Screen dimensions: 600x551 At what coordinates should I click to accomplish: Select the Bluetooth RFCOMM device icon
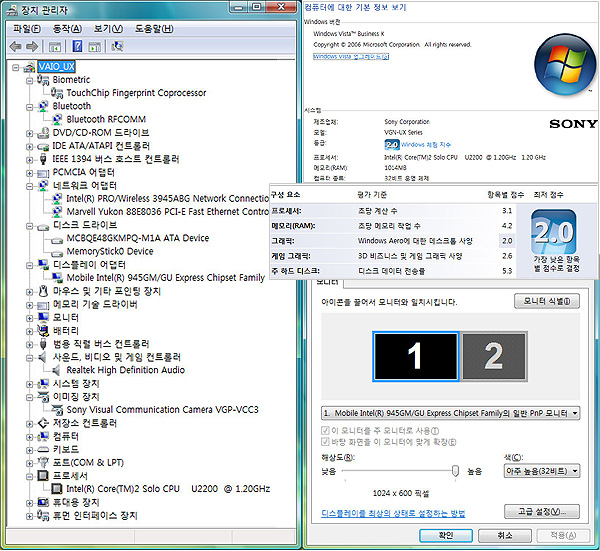[57, 119]
